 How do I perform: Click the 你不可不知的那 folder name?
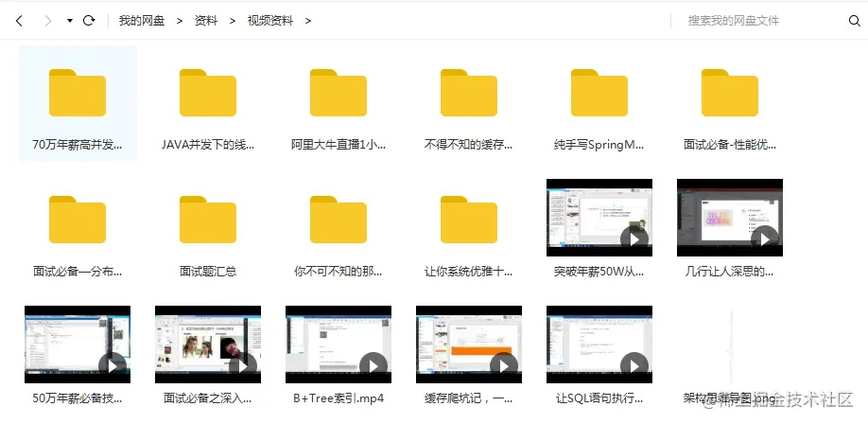pyautogui.click(x=339, y=272)
